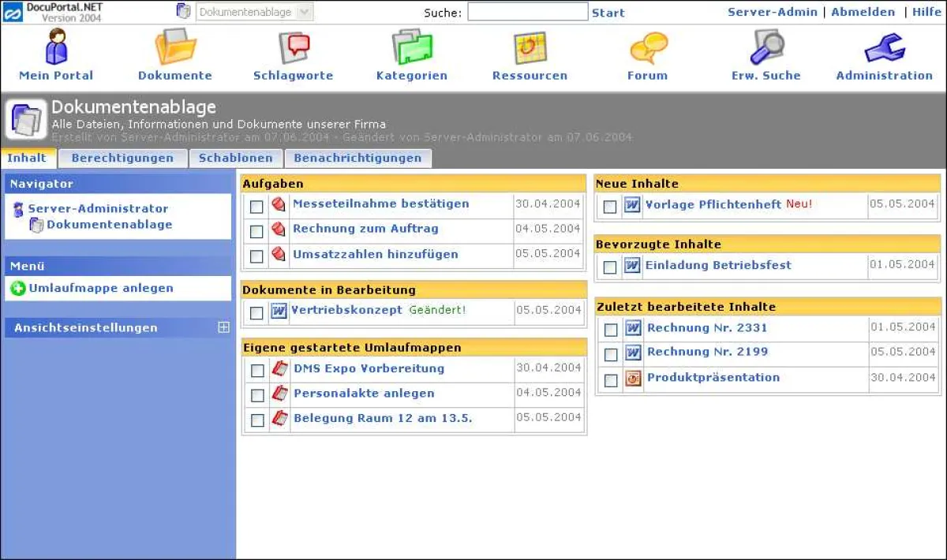Open the Dokumentenablage combo box
The image size is (947, 560).
[254, 11]
